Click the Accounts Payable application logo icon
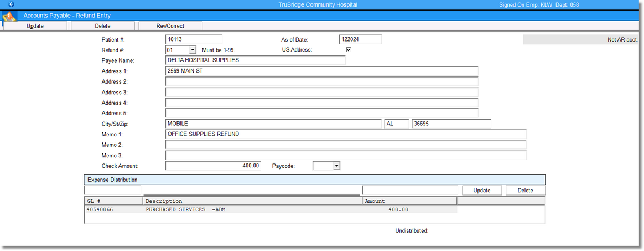The height and width of the screenshot is (251, 644). 9,17
